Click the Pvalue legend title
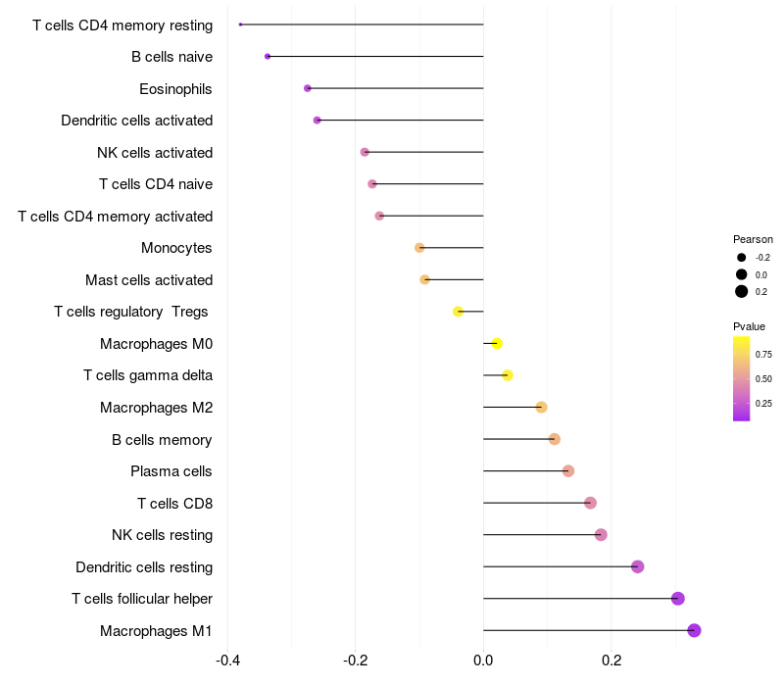784x686 pixels. (x=749, y=327)
